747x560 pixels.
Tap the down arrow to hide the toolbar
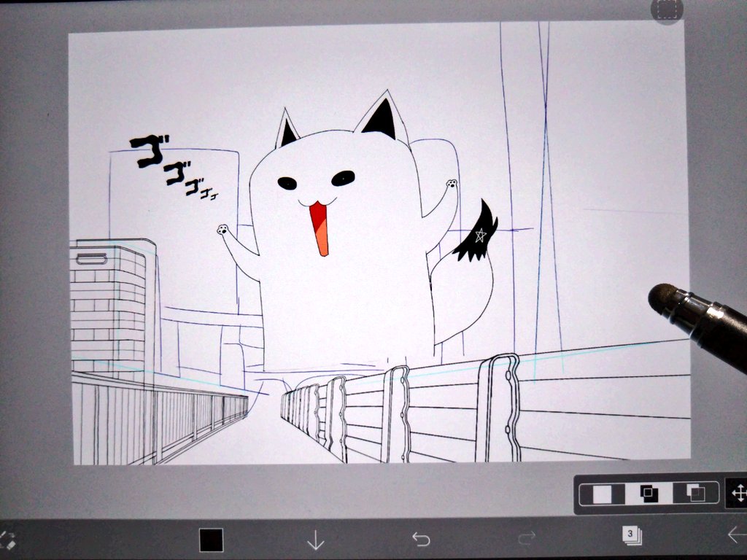coord(315,540)
